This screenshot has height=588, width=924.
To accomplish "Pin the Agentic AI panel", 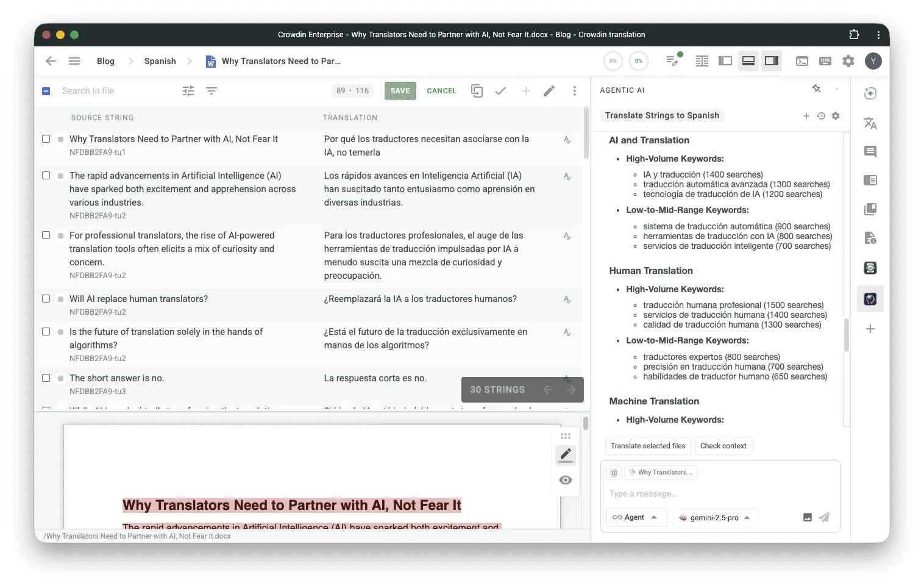I will pyautogui.click(x=817, y=88).
